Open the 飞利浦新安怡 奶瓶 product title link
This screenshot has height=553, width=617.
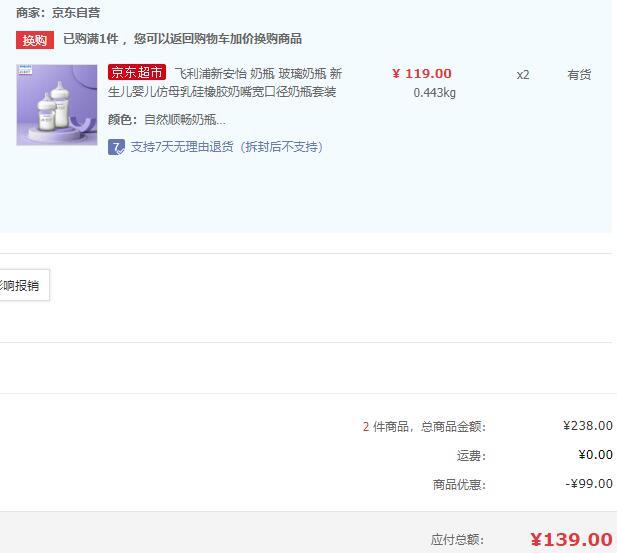click(225, 82)
